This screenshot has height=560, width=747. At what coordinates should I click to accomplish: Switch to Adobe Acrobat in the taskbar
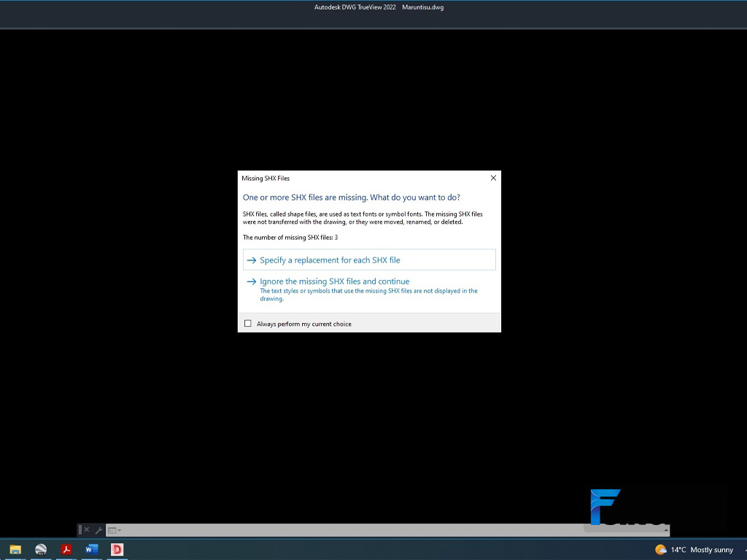(66, 550)
